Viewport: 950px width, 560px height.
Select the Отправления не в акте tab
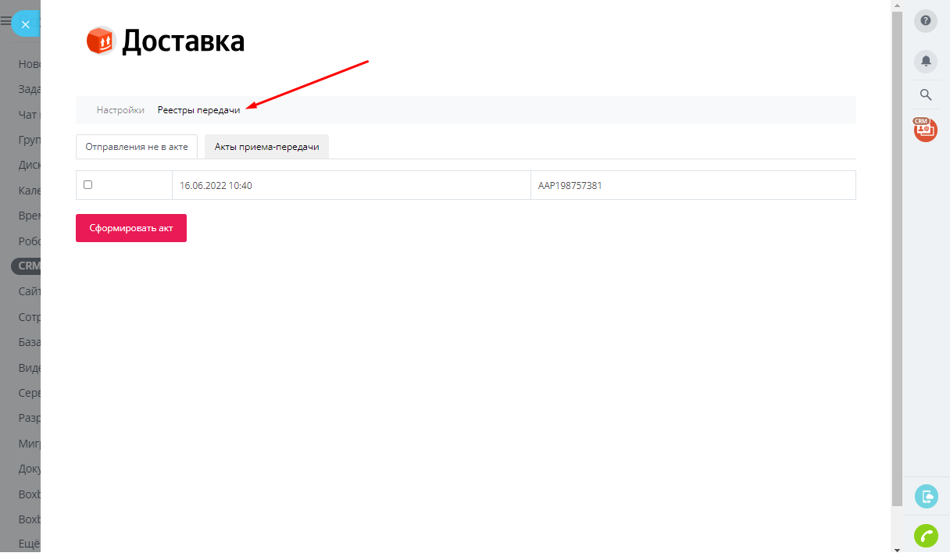click(x=137, y=147)
